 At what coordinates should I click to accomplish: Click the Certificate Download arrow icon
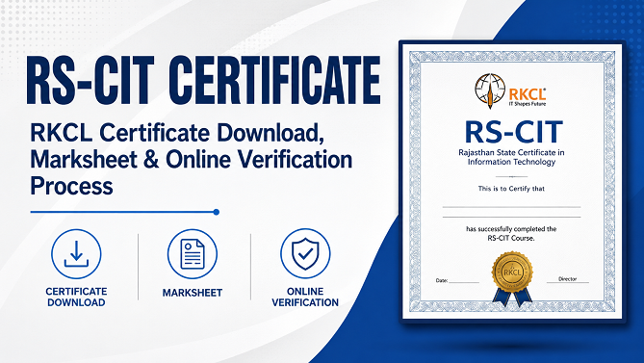point(76,254)
